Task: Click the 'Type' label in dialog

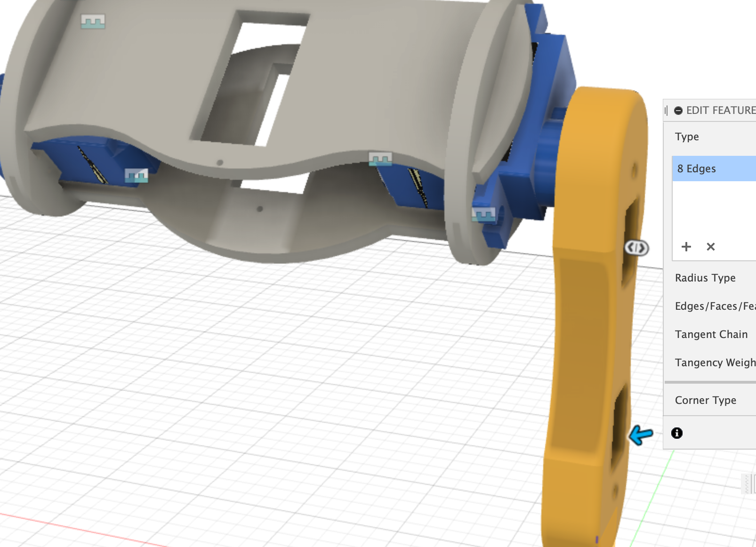Action: pos(687,137)
